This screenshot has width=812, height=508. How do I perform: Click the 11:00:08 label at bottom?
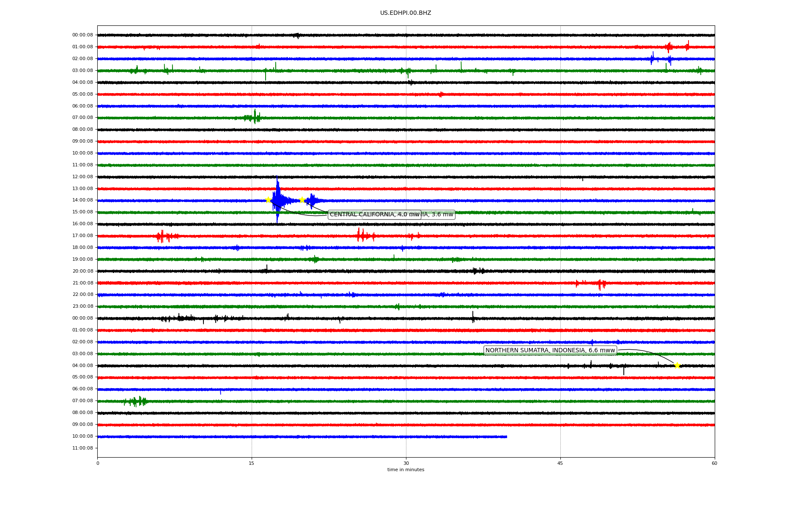(x=82, y=448)
